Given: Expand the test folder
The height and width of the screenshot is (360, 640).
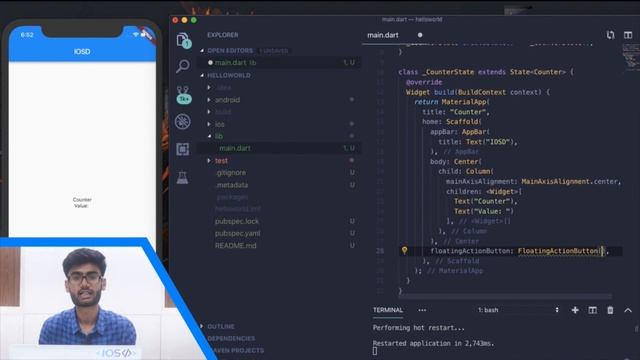Looking at the screenshot, I should 209,160.
